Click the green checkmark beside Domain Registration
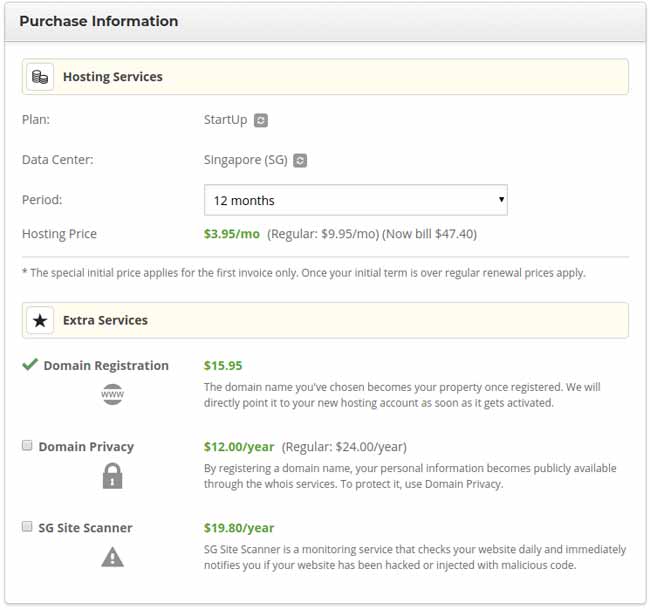Screen dimensions: 650x610 coord(30,364)
